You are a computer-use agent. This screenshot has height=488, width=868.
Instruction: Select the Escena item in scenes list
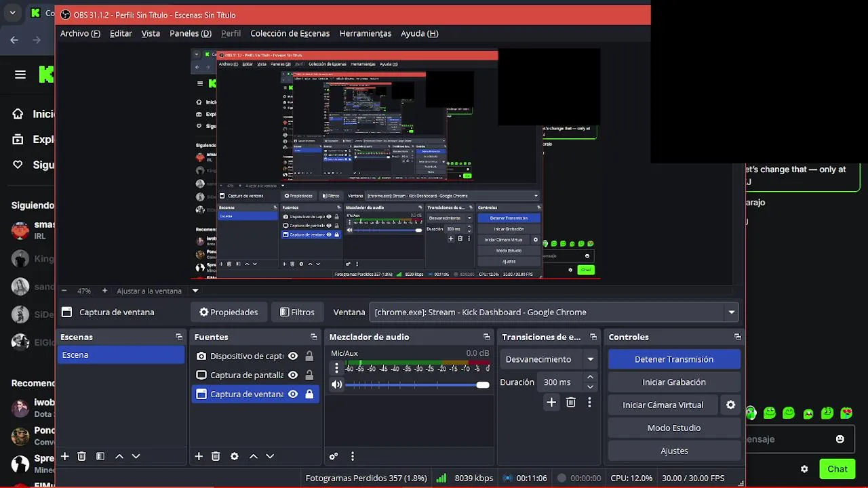pos(121,354)
